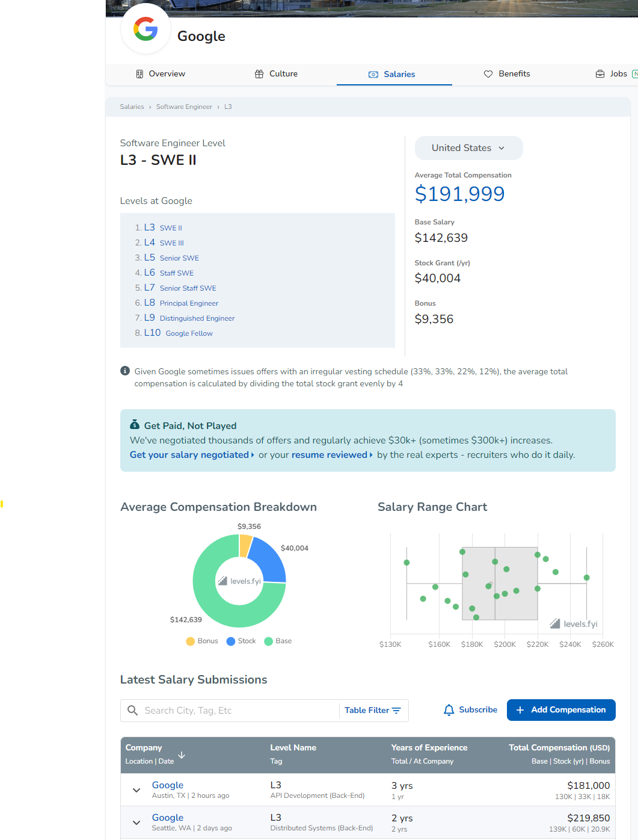Click the gift icon beside Culture
Viewport: 638px width, 840px height.
[x=259, y=74]
